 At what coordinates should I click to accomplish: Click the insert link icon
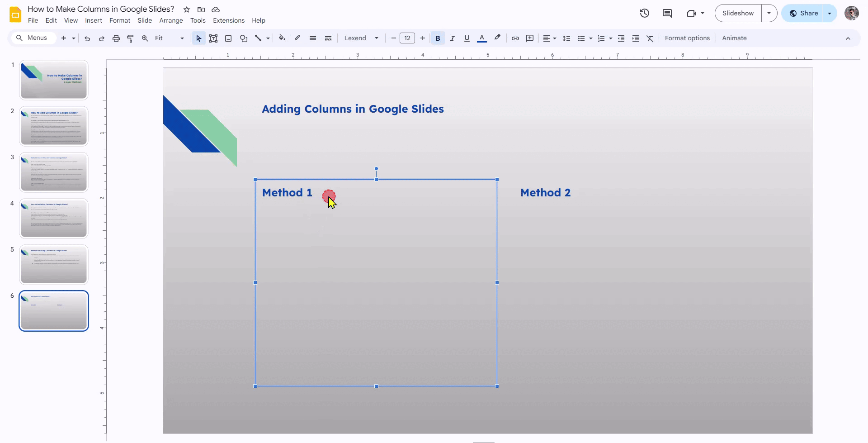(515, 38)
